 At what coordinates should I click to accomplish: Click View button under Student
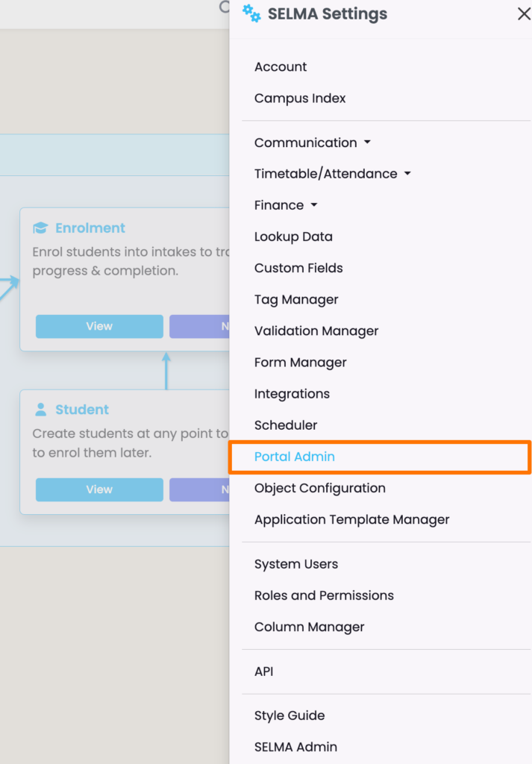[x=99, y=489]
